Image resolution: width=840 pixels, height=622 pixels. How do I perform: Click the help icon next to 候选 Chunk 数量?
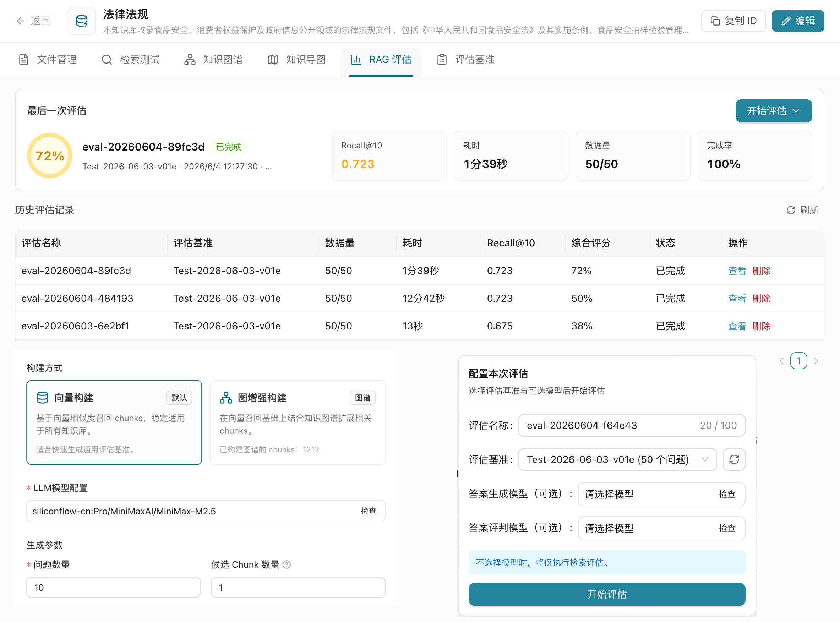[287, 564]
